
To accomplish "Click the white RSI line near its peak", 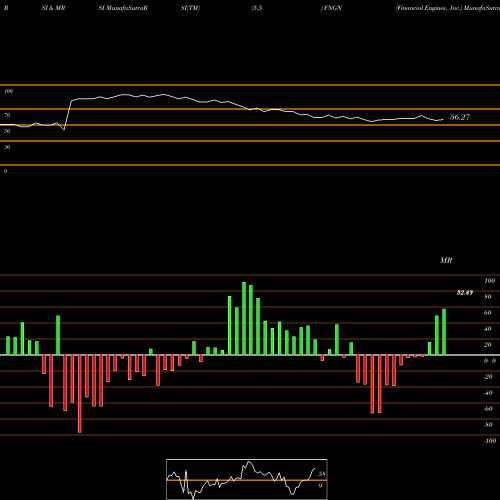I will (163, 95).
